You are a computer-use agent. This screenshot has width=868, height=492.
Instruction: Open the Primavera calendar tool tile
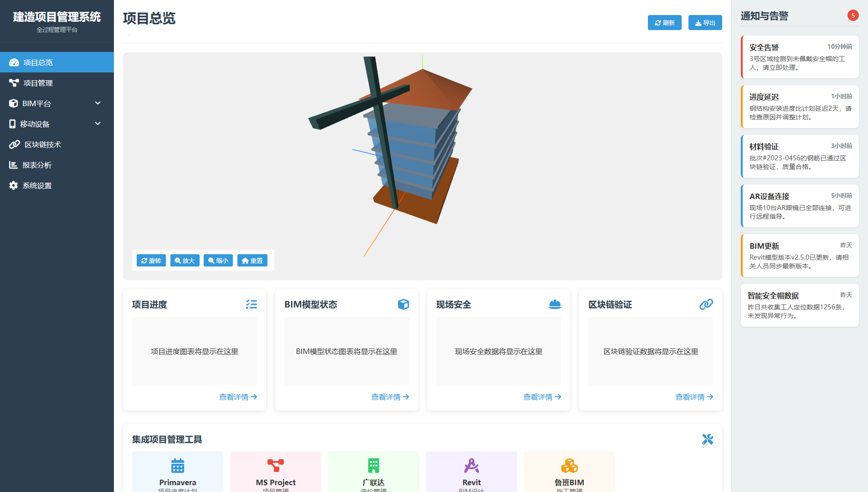[x=177, y=472]
